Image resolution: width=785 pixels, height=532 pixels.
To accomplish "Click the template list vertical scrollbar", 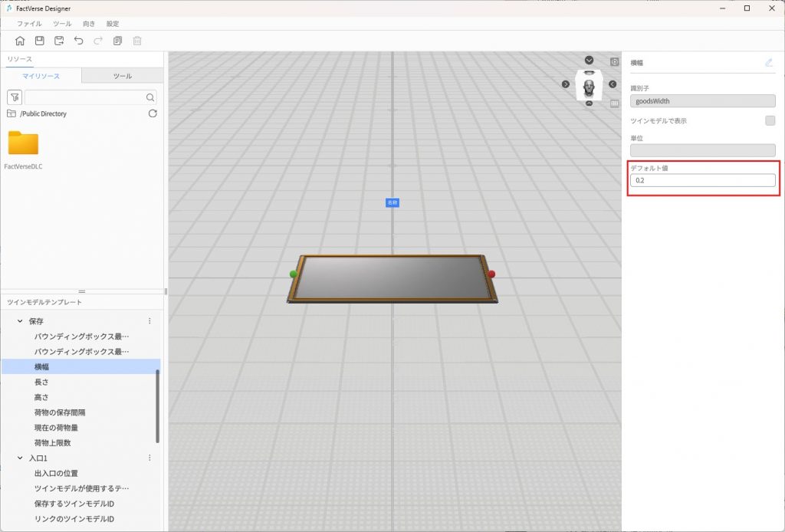I will click(158, 406).
